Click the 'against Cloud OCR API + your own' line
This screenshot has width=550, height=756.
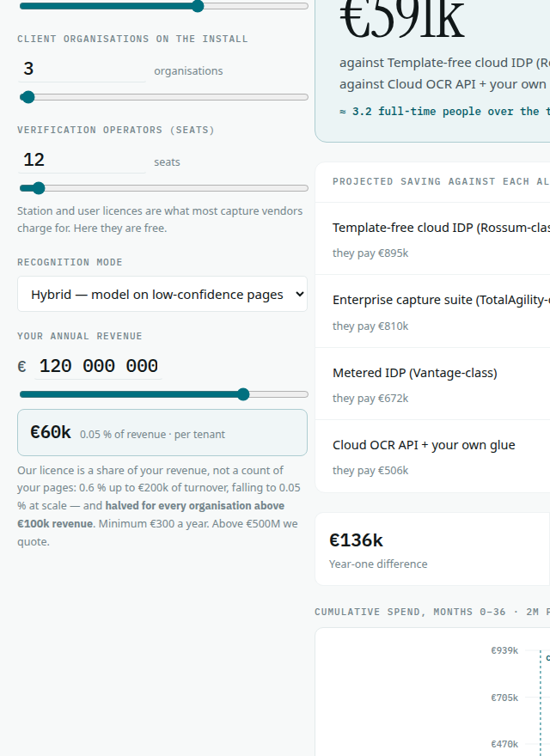coord(444,84)
